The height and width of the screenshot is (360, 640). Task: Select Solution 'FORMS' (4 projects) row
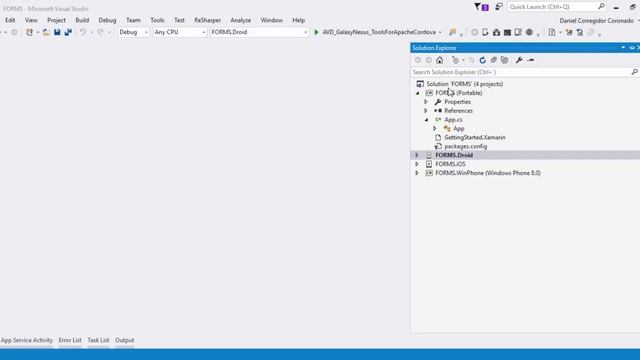tap(464, 84)
